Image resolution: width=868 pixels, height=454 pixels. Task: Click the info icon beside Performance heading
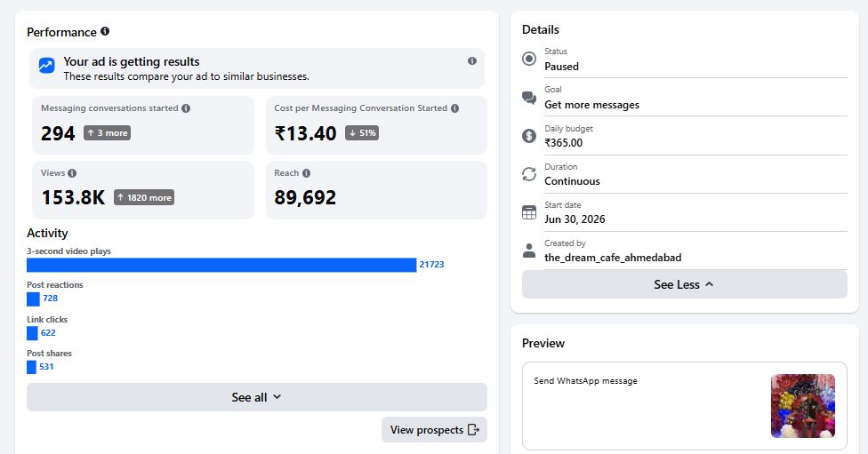[x=105, y=31]
